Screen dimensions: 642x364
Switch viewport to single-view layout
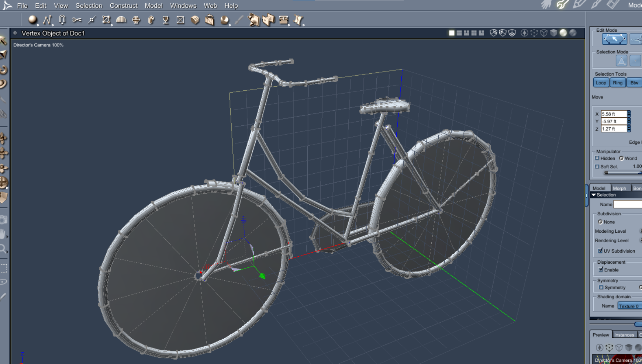pyautogui.click(x=452, y=33)
